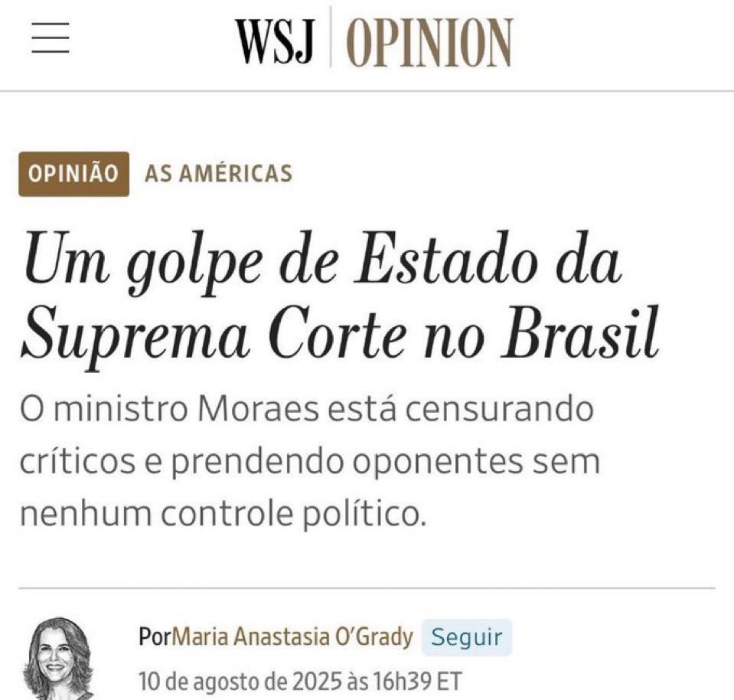Click the '10 de agosto de 2025' timestamp

point(240,682)
